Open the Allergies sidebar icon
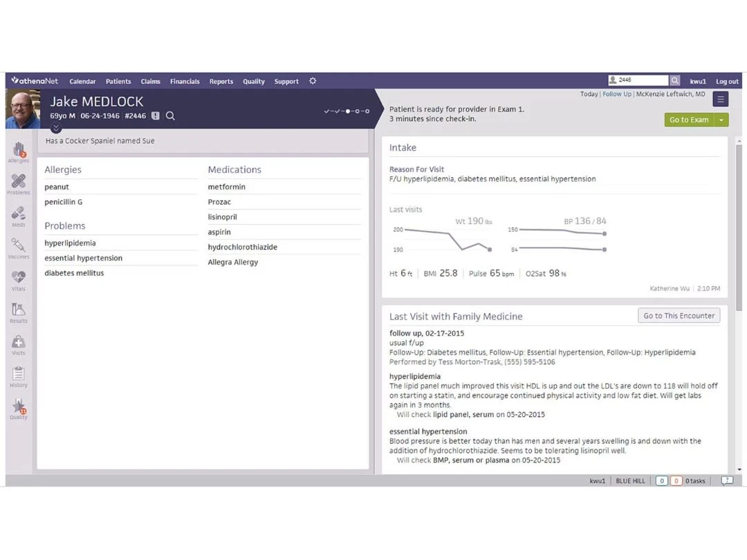The width and height of the screenshot is (747, 560). coord(19,152)
